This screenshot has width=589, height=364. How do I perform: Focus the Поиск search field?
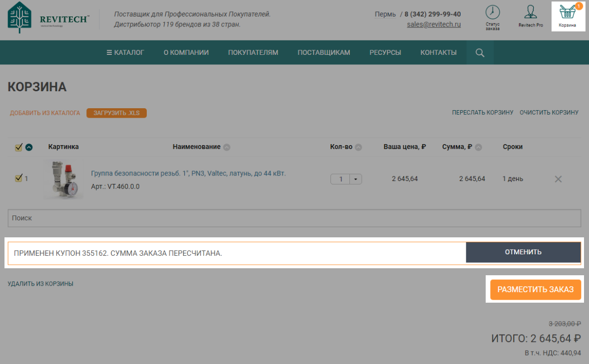[x=294, y=218]
